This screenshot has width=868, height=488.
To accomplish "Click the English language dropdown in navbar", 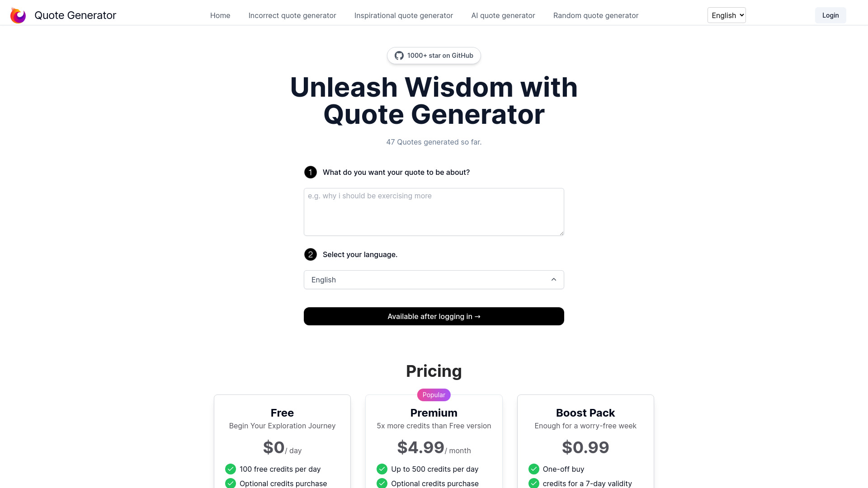I will click(x=726, y=15).
